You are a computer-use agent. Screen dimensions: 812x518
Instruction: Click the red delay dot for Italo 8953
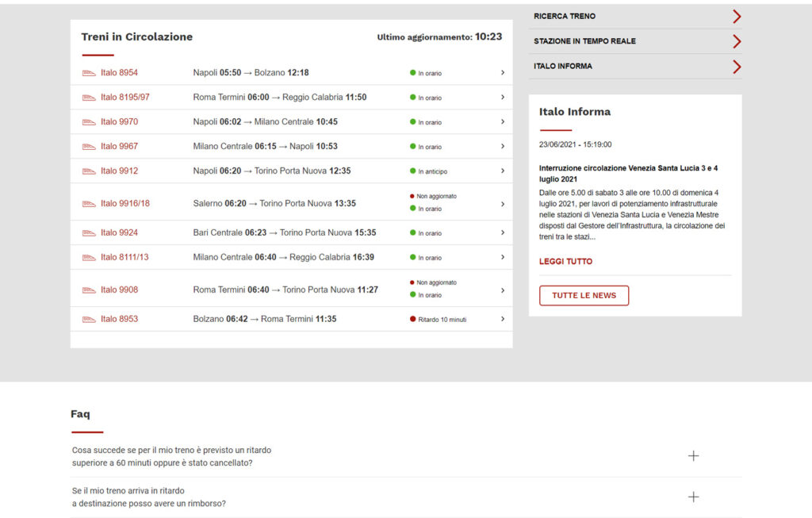412,319
